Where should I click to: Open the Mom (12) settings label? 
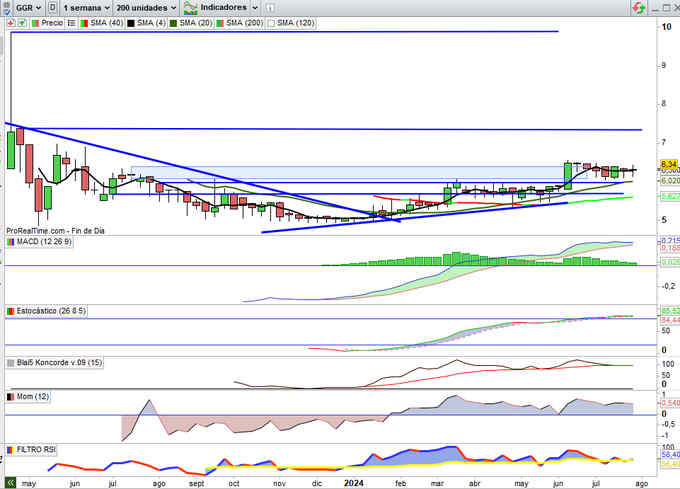[33, 397]
